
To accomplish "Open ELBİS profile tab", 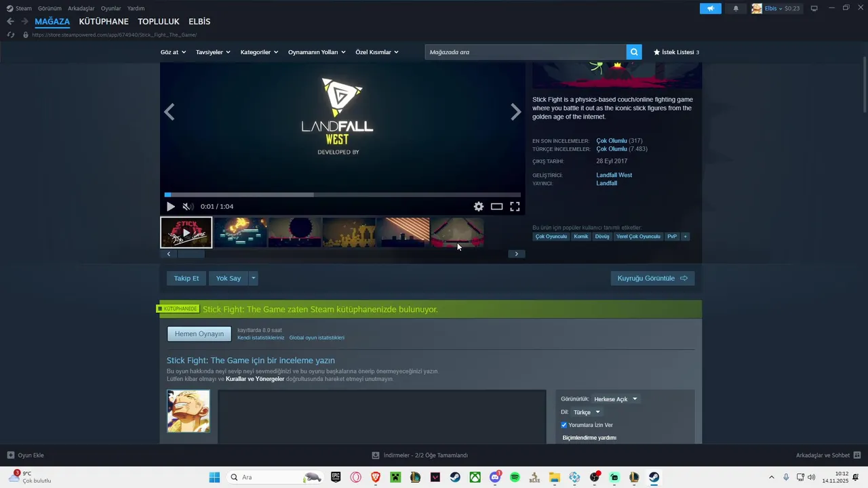I will [199, 22].
